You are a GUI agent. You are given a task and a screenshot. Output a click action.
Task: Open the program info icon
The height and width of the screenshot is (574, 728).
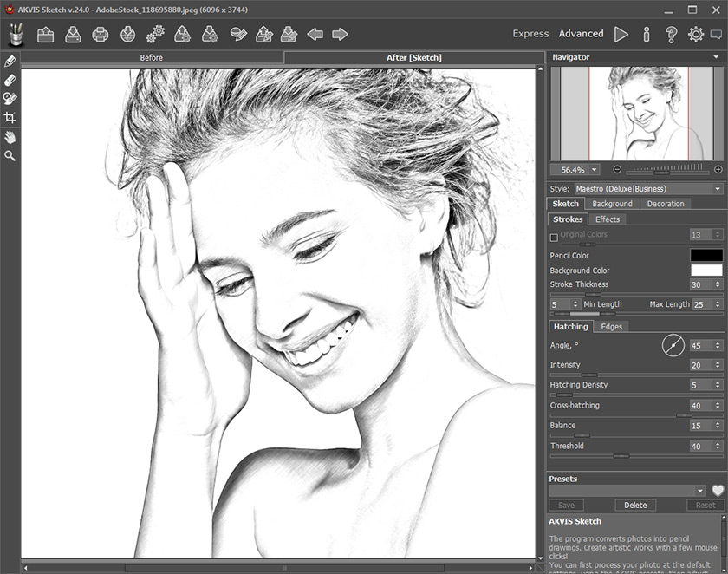point(647,34)
